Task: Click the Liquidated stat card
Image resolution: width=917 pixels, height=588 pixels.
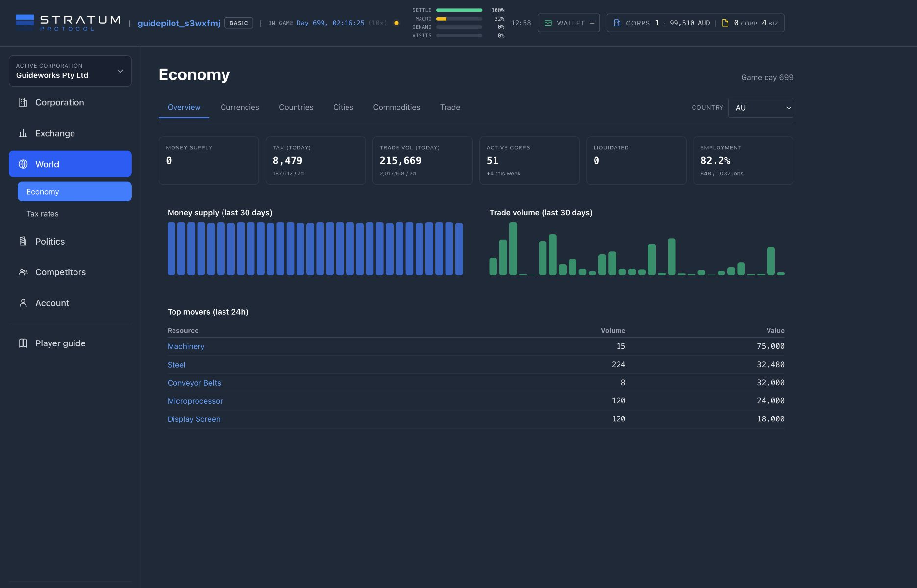Action: (x=636, y=161)
